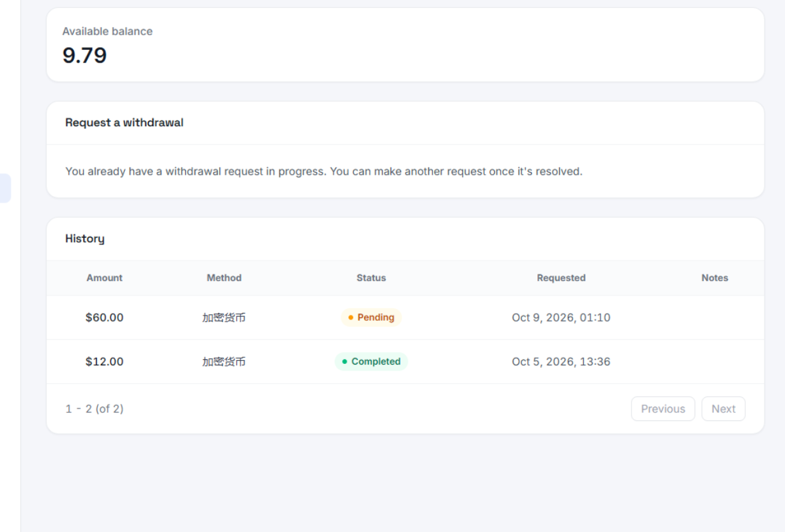Viewport: 785px width, 532px height.
Task: Click the Previous pagination button
Action: [663, 409]
